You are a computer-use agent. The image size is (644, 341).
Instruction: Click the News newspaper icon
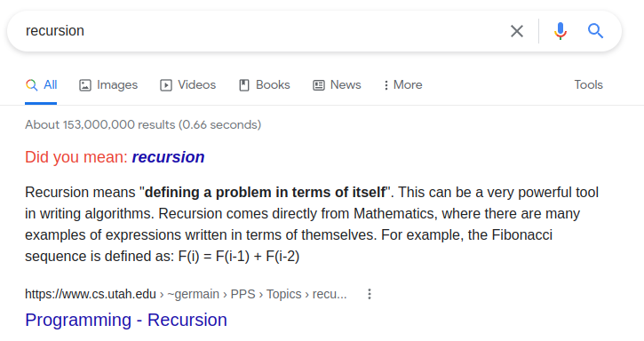pos(319,85)
